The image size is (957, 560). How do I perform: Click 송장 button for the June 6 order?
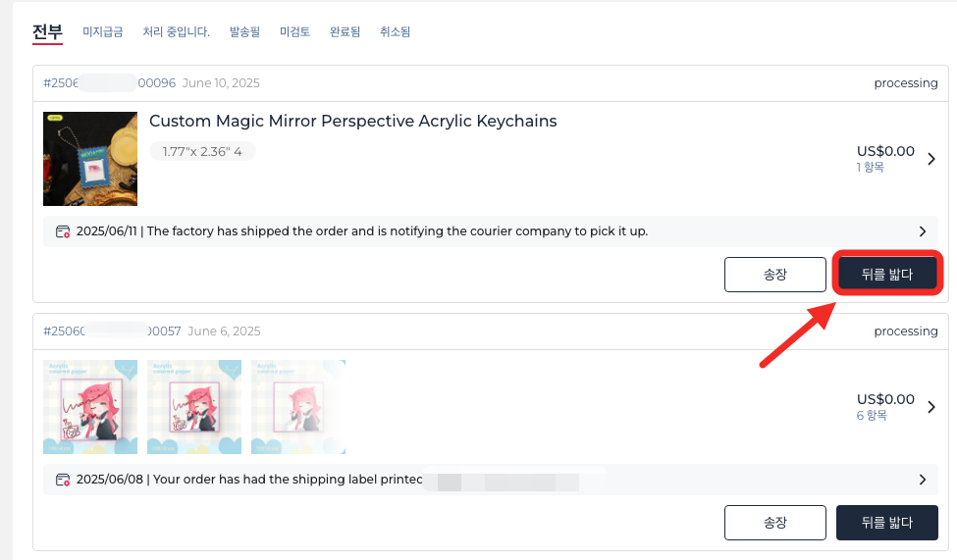tap(775, 523)
